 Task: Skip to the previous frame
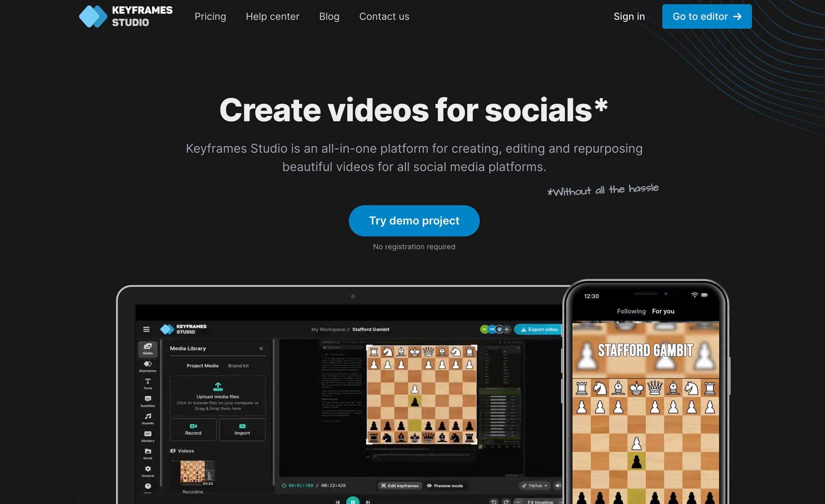click(x=338, y=502)
